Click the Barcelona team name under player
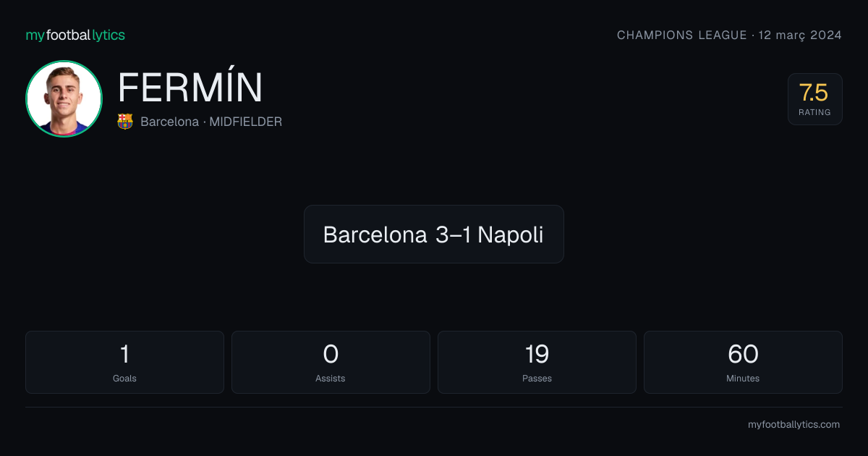868x456 pixels. point(169,122)
